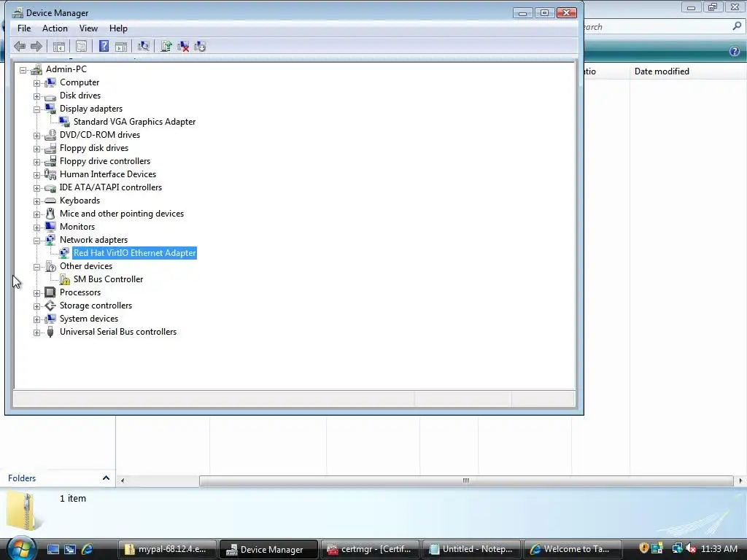Image resolution: width=747 pixels, height=560 pixels.
Task: Toggle Show/Hide Action Pane icon
Action: coord(121,46)
